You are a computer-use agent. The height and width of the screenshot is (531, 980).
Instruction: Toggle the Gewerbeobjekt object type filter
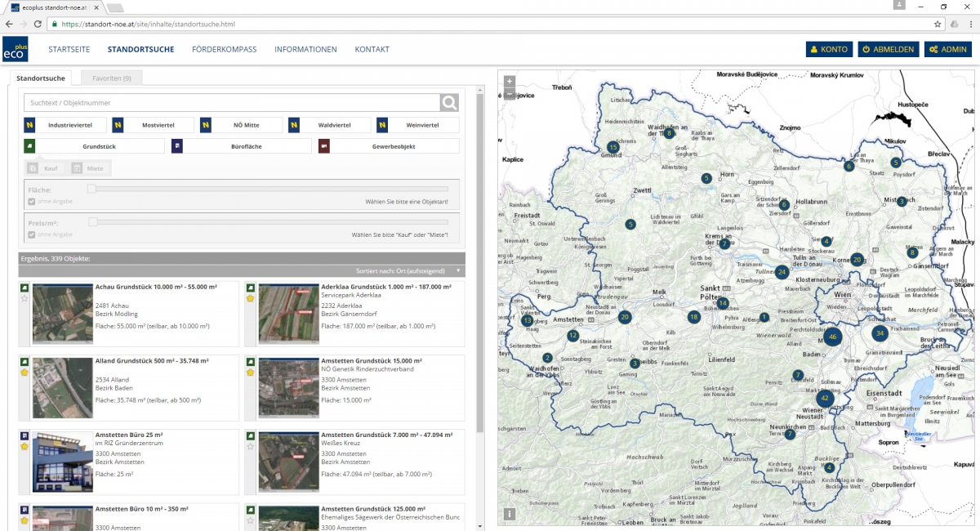pyautogui.click(x=388, y=146)
